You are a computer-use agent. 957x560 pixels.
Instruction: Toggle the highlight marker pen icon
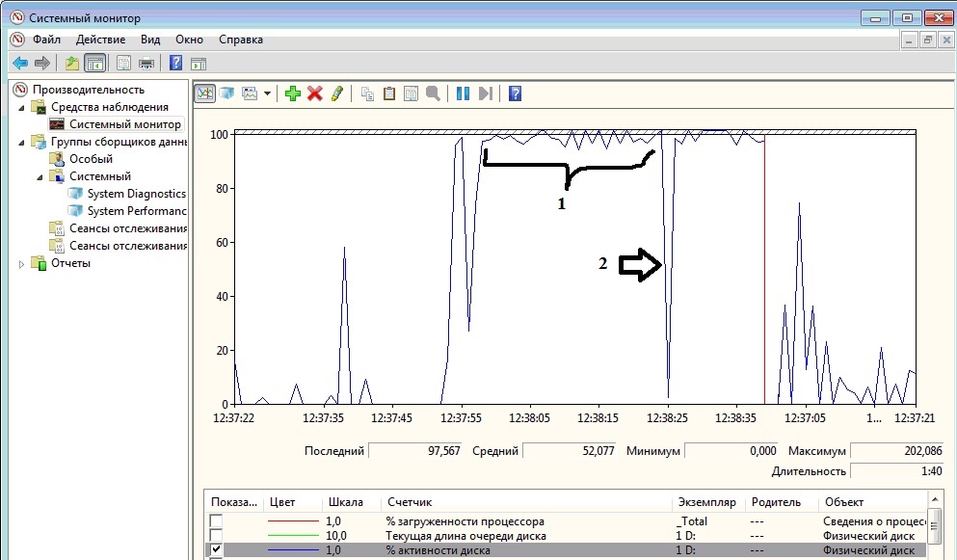(x=337, y=93)
